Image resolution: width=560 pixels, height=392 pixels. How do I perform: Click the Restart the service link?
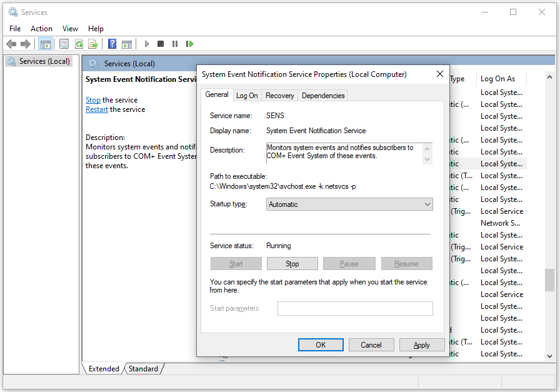click(x=97, y=109)
